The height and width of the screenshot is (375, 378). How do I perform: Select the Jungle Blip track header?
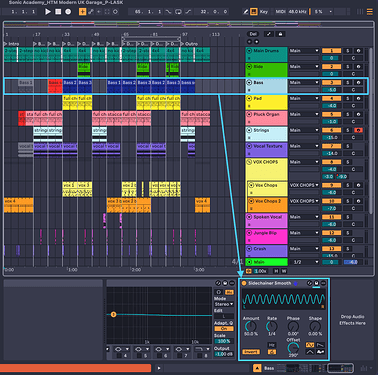click(266, 236)
